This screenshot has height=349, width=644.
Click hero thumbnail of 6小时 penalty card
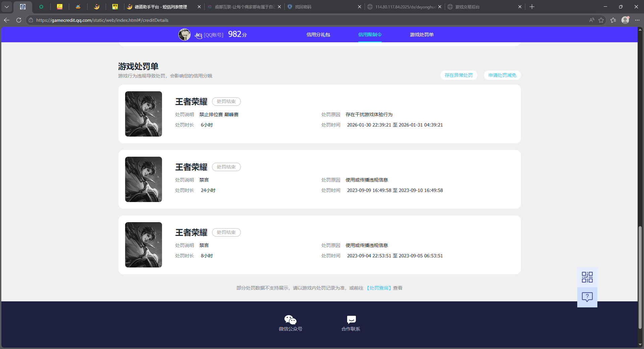[144, 114]
